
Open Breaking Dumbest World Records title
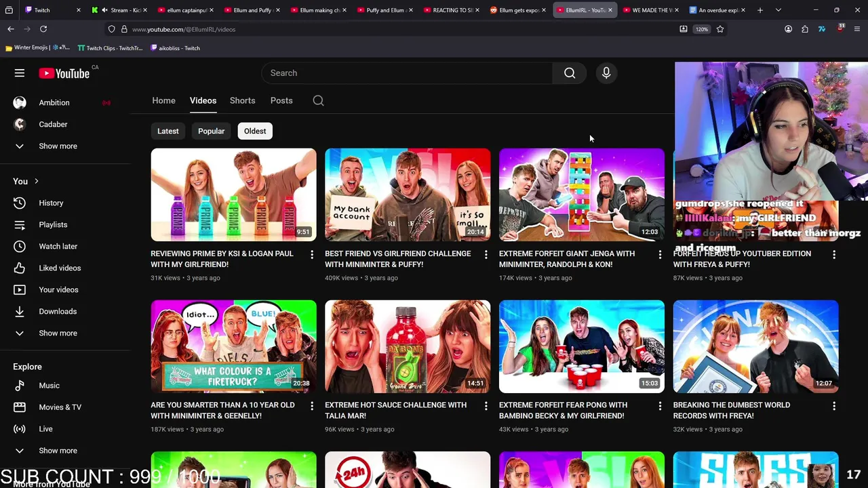point(732,410)
